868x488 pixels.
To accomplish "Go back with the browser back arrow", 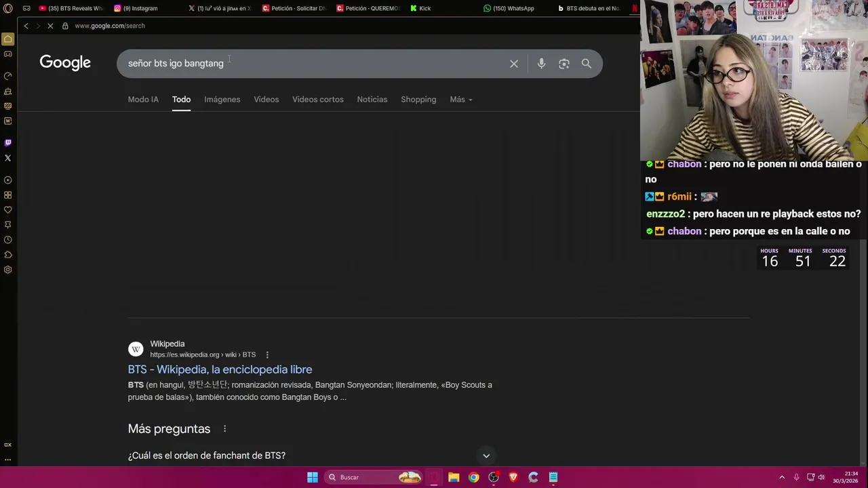I will (x=26, y=26).
